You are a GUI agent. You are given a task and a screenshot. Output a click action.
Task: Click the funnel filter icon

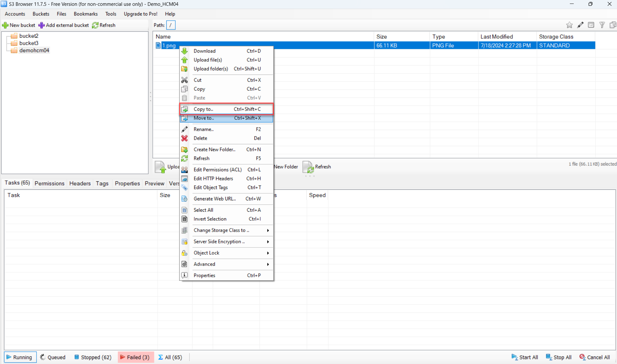click(602, 25)
